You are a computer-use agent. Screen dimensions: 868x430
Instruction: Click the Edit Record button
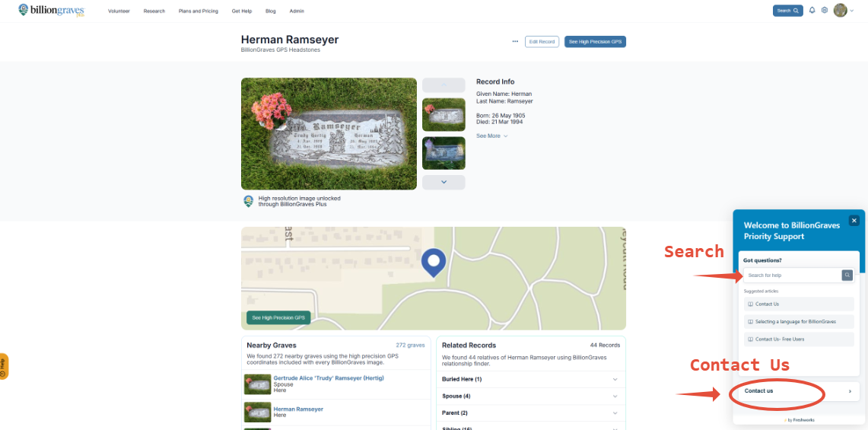coord(542,42)
